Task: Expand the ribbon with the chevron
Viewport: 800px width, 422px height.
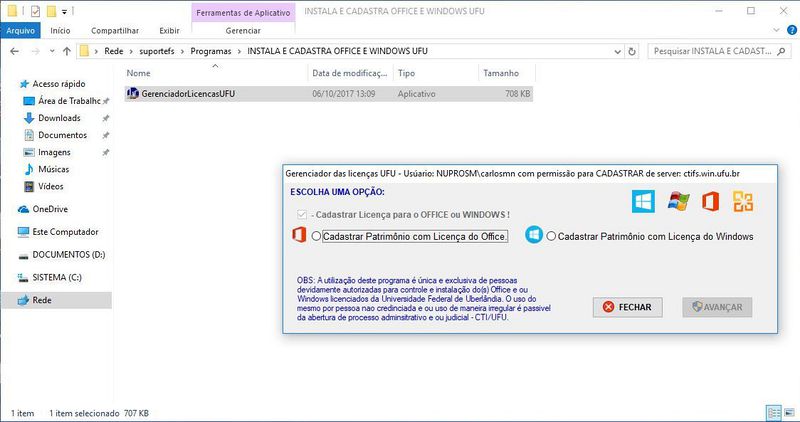Action: (777, 30)
